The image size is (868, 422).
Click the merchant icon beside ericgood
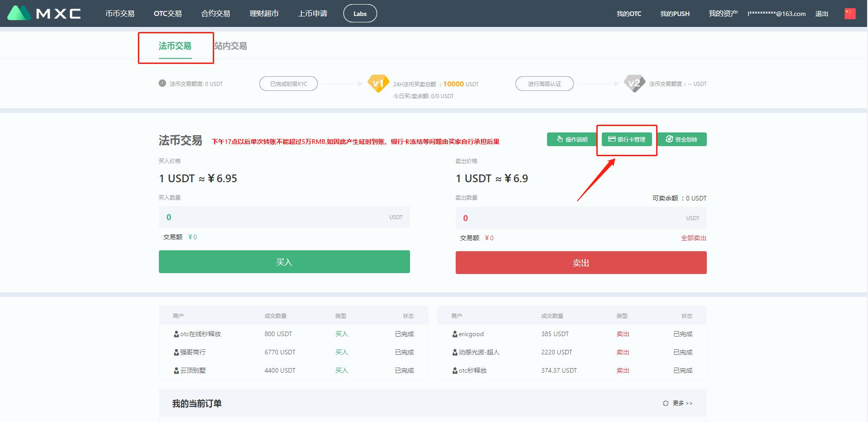pos(455,334)
